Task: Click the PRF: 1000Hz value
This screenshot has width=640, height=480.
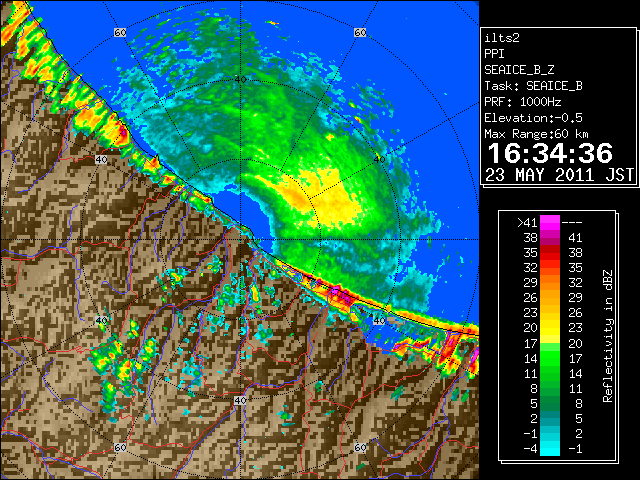Action: (523, 102)
